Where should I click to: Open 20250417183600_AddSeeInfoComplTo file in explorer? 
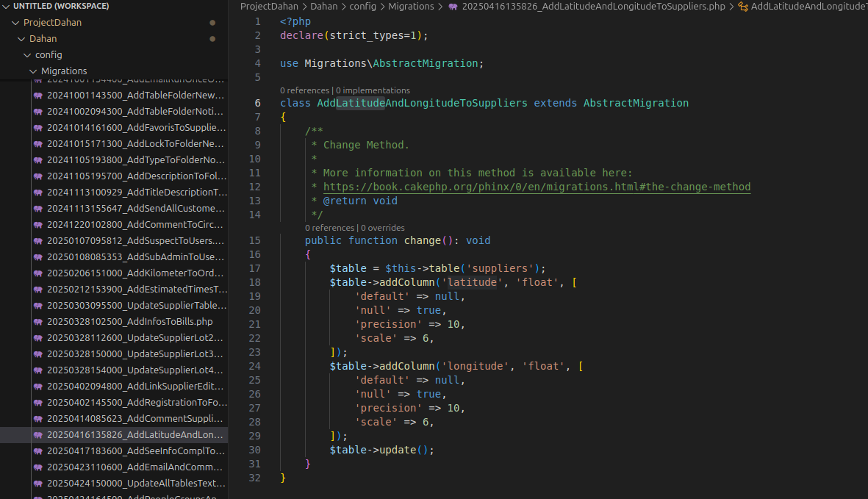point(136,451)
